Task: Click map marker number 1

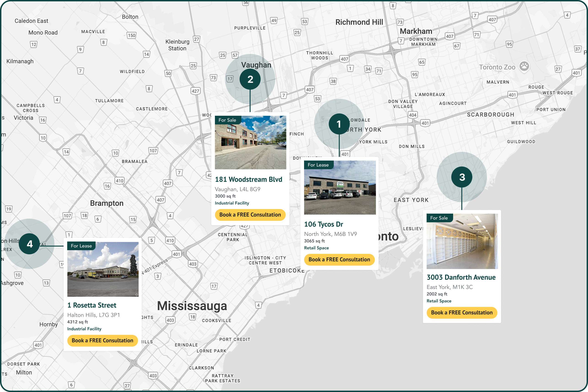Action: coord(339,124)
